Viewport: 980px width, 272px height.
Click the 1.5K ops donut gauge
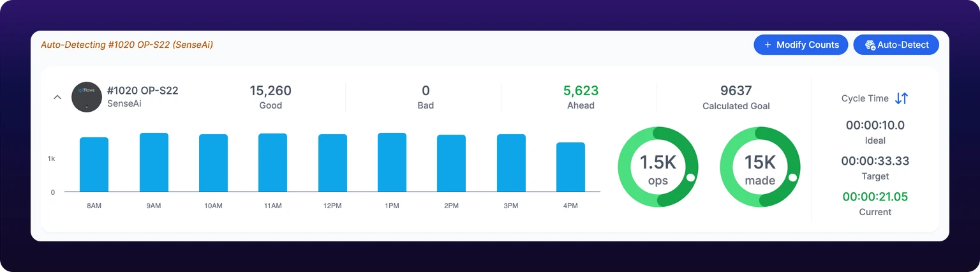[658, 167]
